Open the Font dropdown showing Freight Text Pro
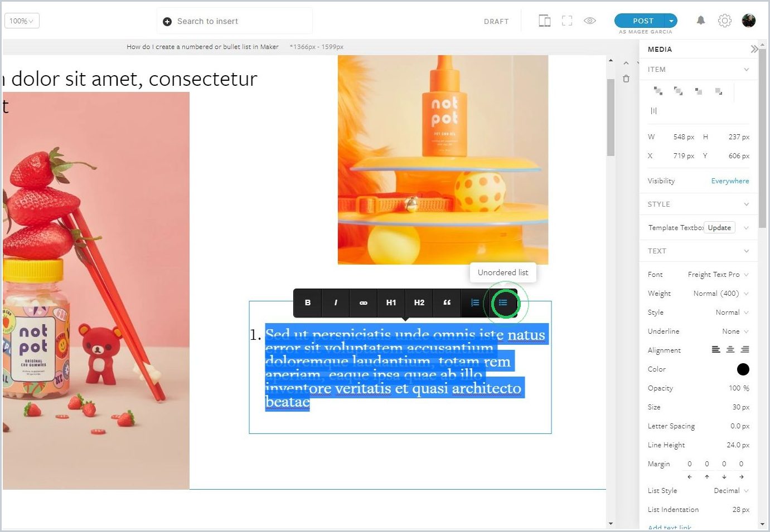This screenshot has height=532, width=770. pyautogui.click(x=718, y=275)
